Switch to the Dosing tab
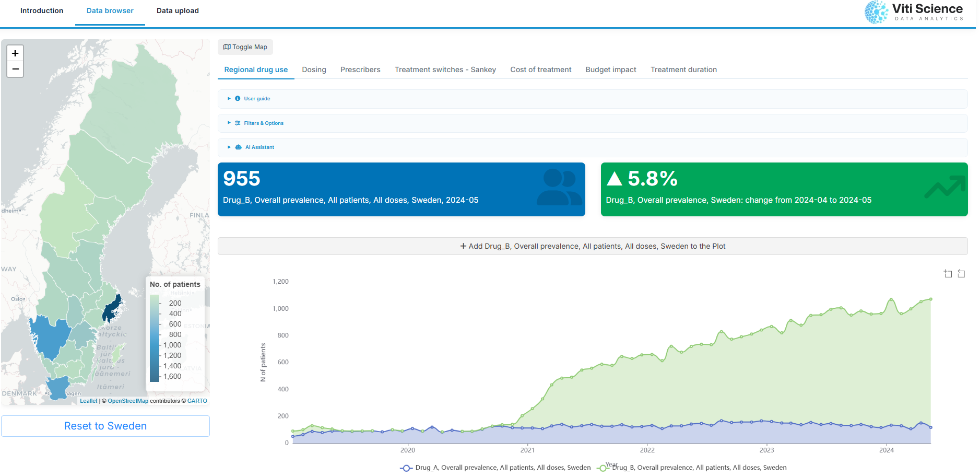This screenshot has height=476, width=980. tap(314, 69)
